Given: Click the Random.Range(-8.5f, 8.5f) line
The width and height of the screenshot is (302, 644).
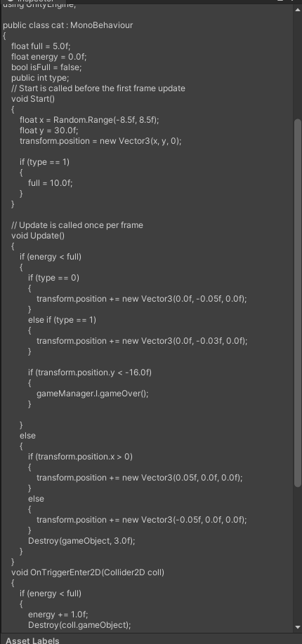Looking at the screenshot, I should pos(89,119).
